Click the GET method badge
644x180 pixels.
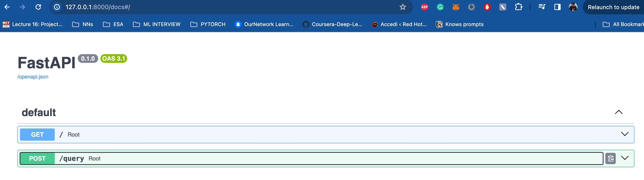(37, 135)
